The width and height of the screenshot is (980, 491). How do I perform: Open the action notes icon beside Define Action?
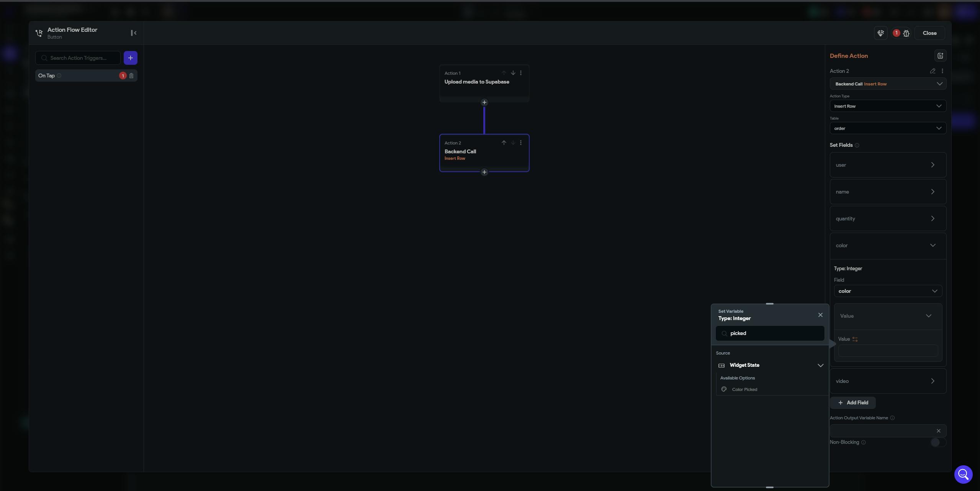tap(940, 56)
